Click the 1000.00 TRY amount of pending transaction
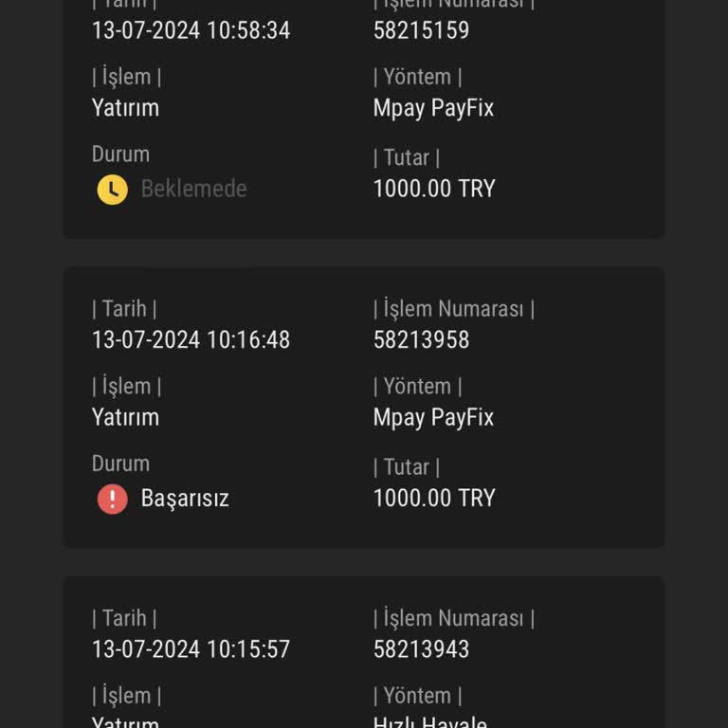 point(434,189)
